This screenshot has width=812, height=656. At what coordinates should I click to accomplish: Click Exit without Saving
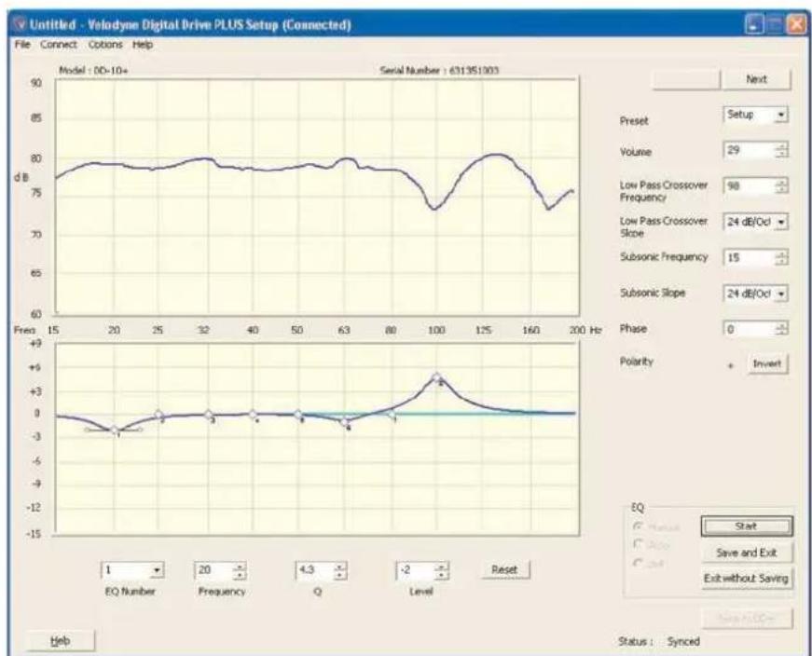746,578
